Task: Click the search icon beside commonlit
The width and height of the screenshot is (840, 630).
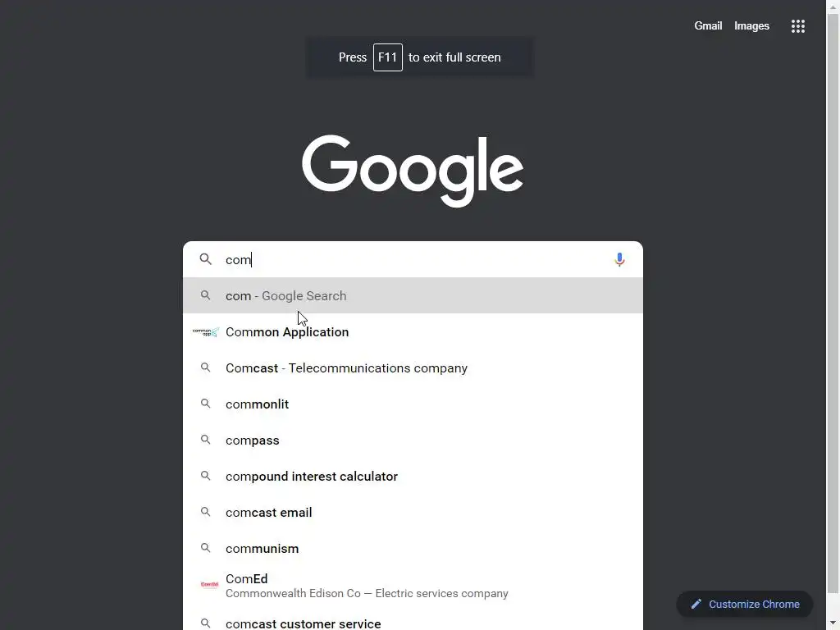Action: (x=206, y=404)
